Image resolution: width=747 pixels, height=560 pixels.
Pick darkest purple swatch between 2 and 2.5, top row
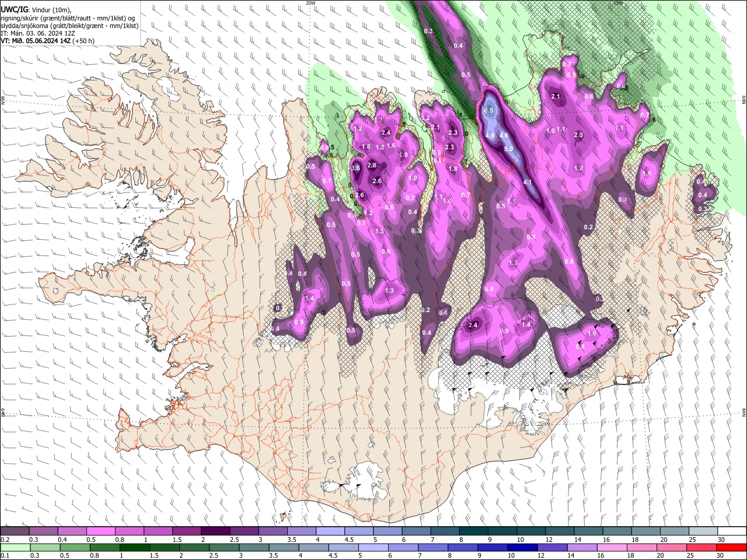[215, 531]
